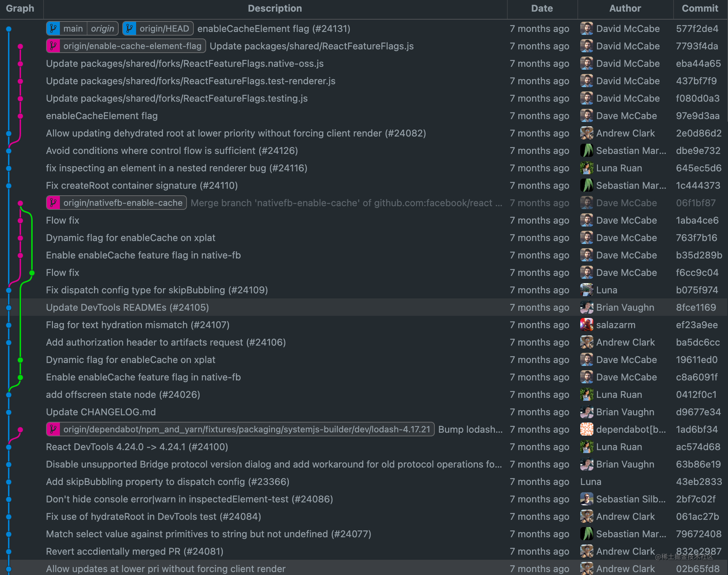Select commit "Avoid conditions where control flow is sufficient"
Viewport: 728px width, 575px height.
pos(172,151)
